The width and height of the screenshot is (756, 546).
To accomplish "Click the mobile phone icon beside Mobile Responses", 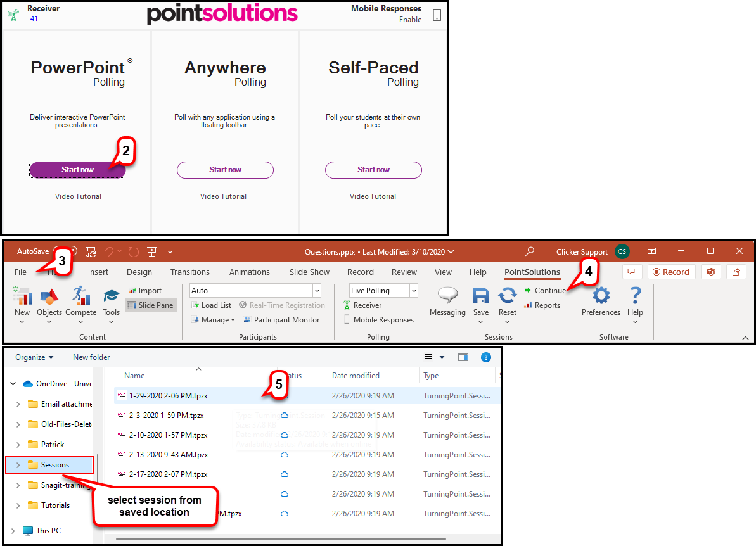I will point(437,15).
